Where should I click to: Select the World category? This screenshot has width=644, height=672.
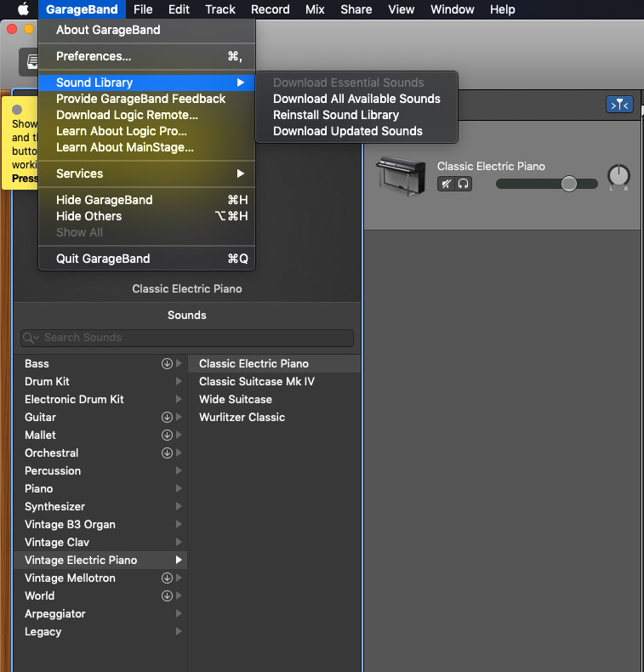click(x=100, y=596)
